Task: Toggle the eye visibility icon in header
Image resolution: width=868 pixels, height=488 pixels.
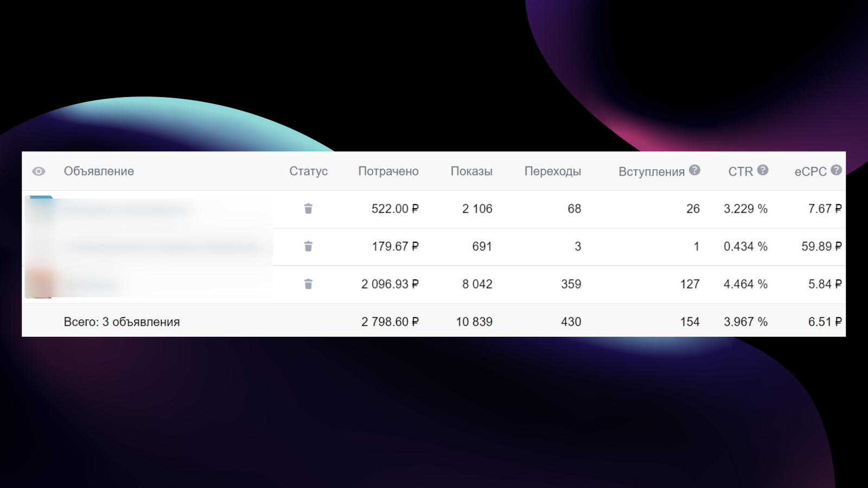Action: (39, 171)
